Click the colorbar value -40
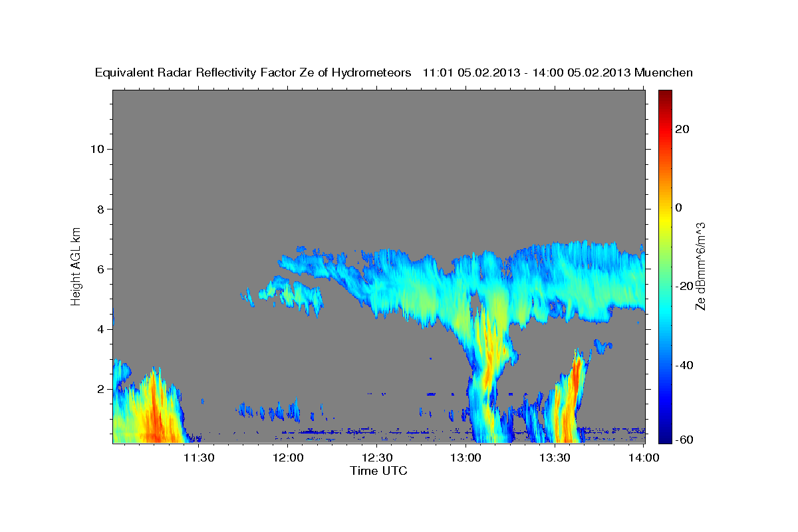Screen dimensions: 798x532 (x=684, y=365)
